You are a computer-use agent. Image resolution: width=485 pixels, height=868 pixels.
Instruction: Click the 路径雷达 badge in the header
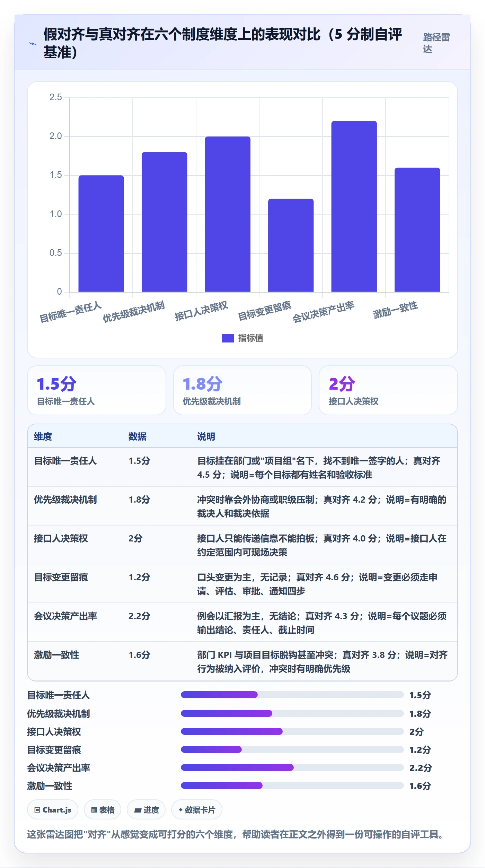436,43
